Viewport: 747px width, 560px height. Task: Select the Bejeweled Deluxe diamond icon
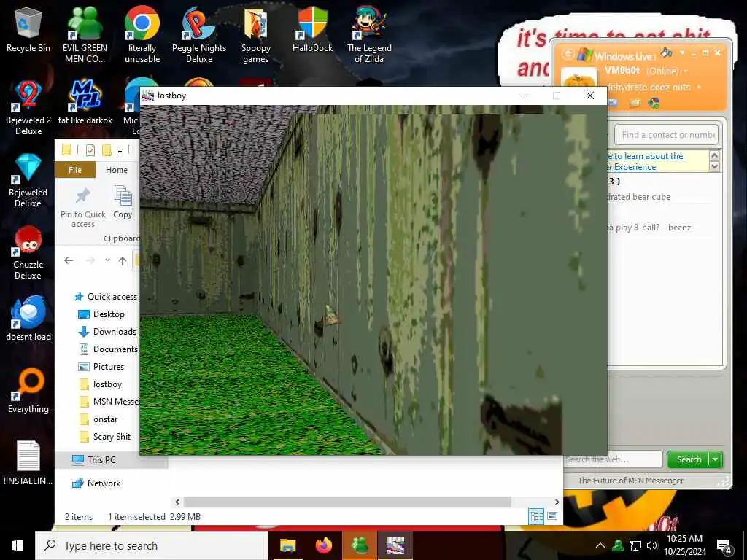[x=28, y=180]
